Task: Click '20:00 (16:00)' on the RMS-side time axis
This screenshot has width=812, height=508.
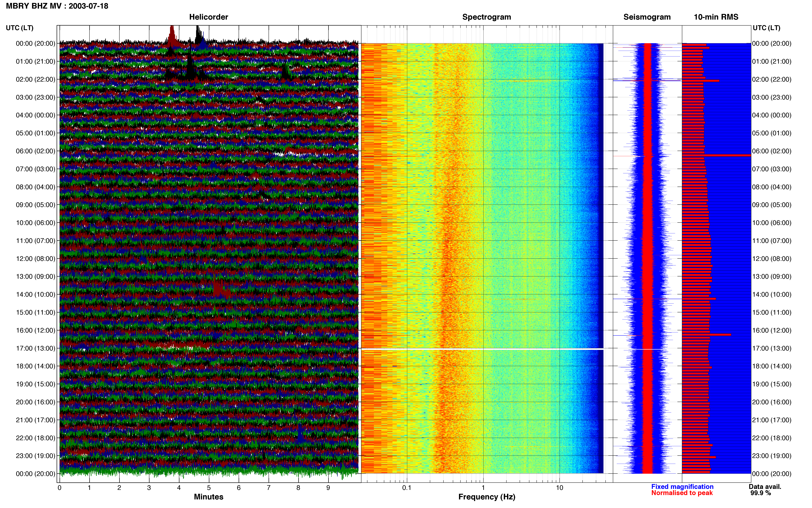Action: coord(772,402)
